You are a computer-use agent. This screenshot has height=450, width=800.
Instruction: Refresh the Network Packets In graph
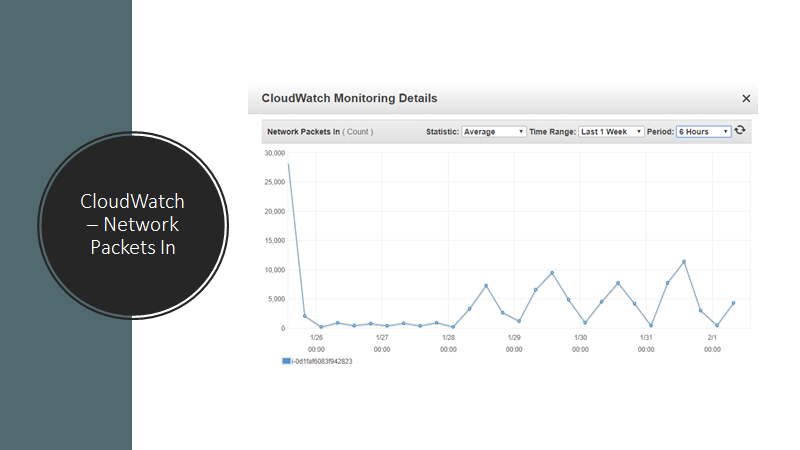(x=740, y=130)
